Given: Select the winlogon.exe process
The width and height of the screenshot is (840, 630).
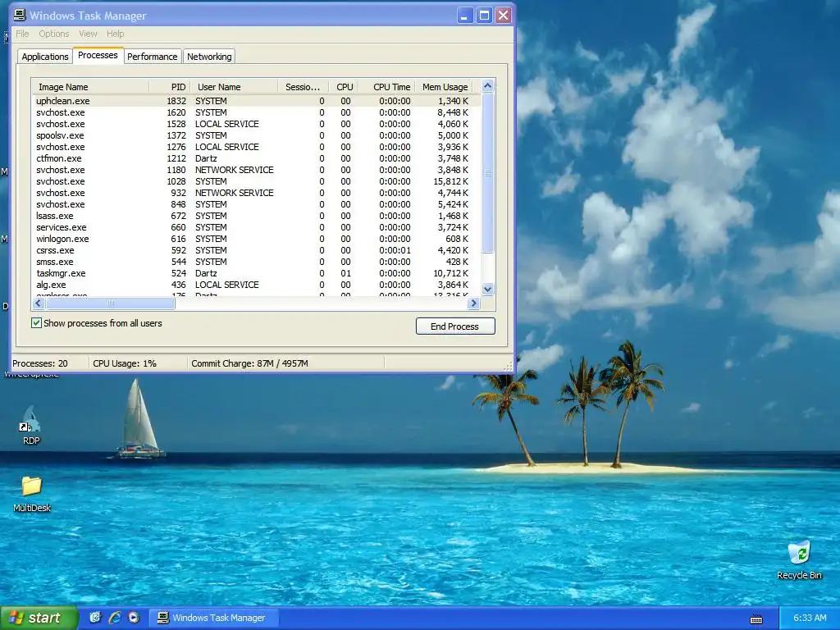Looking at the screenshot, I should point(256,239).
